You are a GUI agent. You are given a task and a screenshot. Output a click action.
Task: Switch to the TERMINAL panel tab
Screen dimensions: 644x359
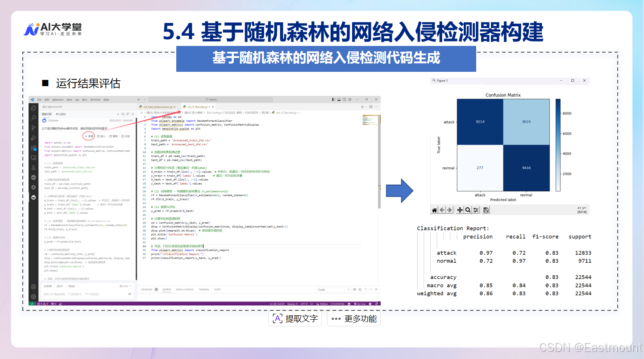(204, 289)
